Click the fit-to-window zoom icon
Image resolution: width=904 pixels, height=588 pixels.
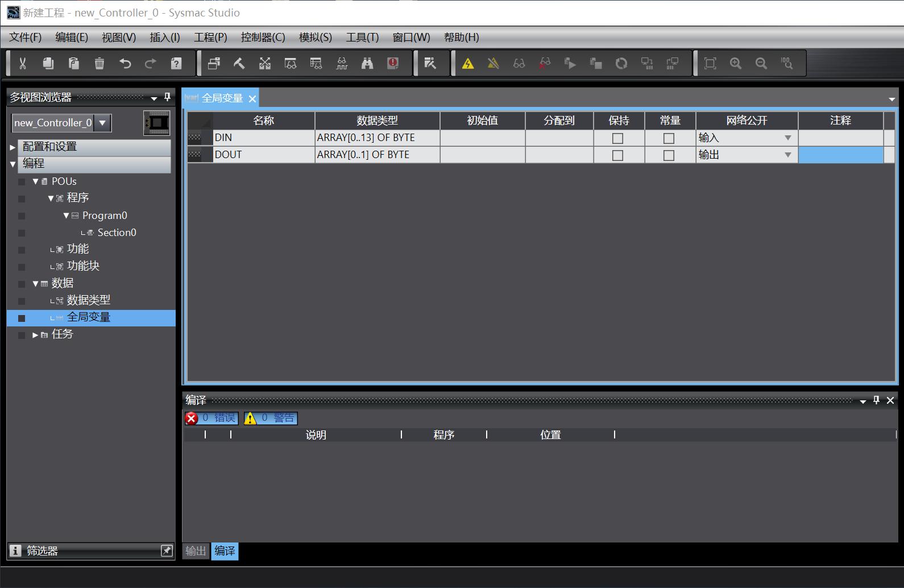pyautogui.click(x=710, y=63)
